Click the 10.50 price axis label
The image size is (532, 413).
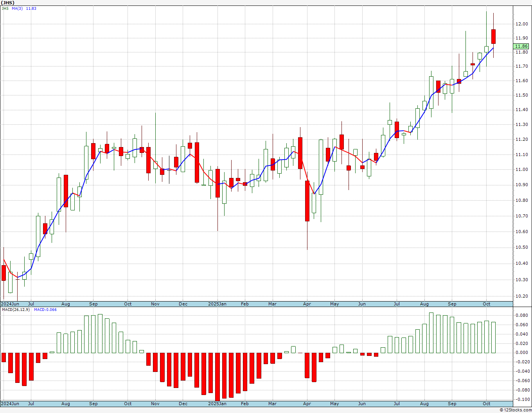tap(522, 247)
